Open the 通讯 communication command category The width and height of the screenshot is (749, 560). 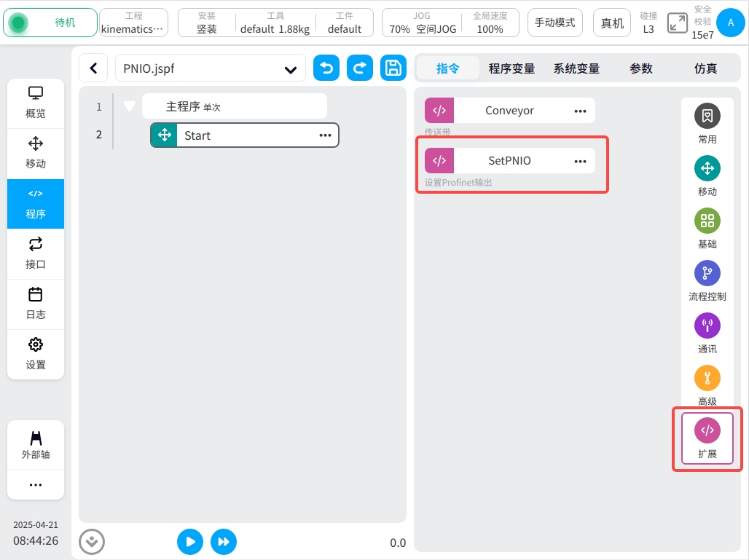tap(707, 331)
